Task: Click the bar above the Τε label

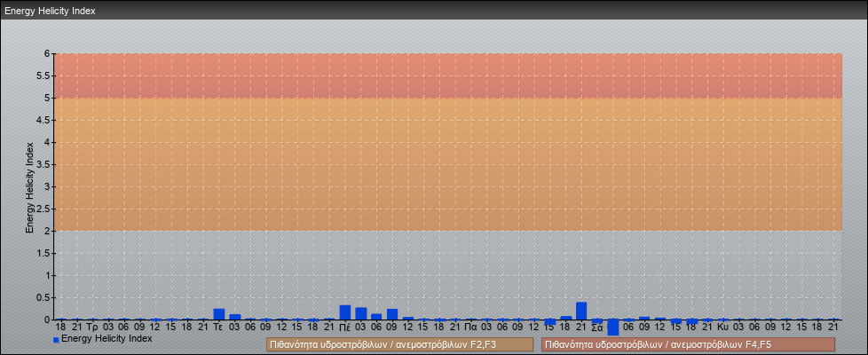Action: tap(219, 314)
